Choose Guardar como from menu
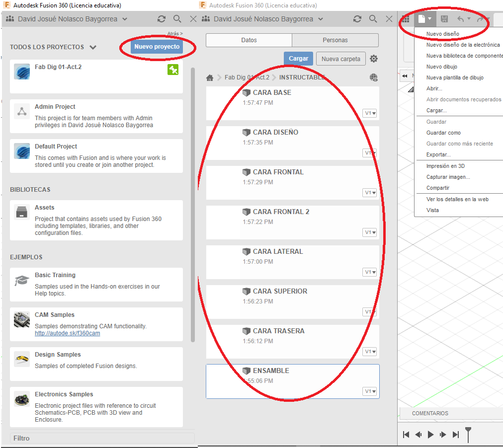Screen dimensions: 503x448 pyautogui.click(x=443, y=133)
